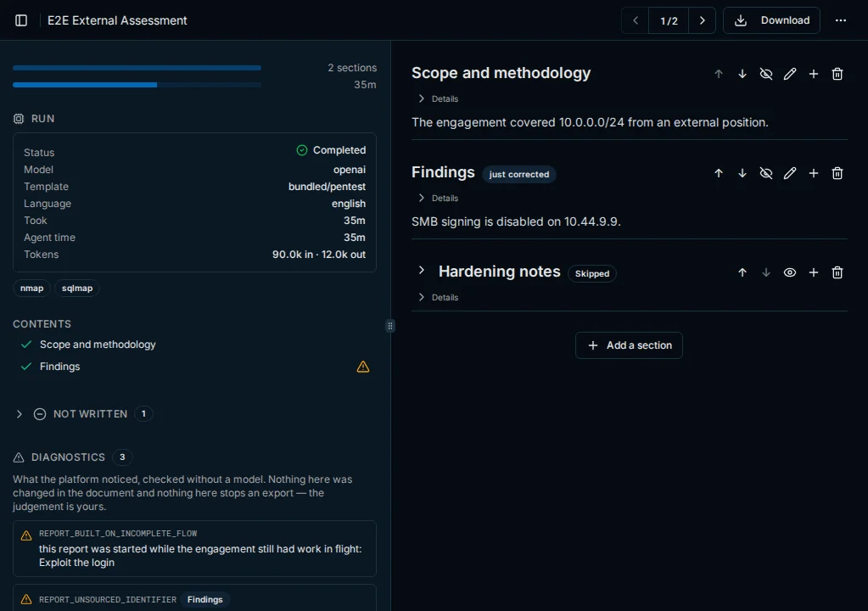This screenshot has height=611, width=868.
Task: Delete the Scope and methodology section
Action: [837, 74]
